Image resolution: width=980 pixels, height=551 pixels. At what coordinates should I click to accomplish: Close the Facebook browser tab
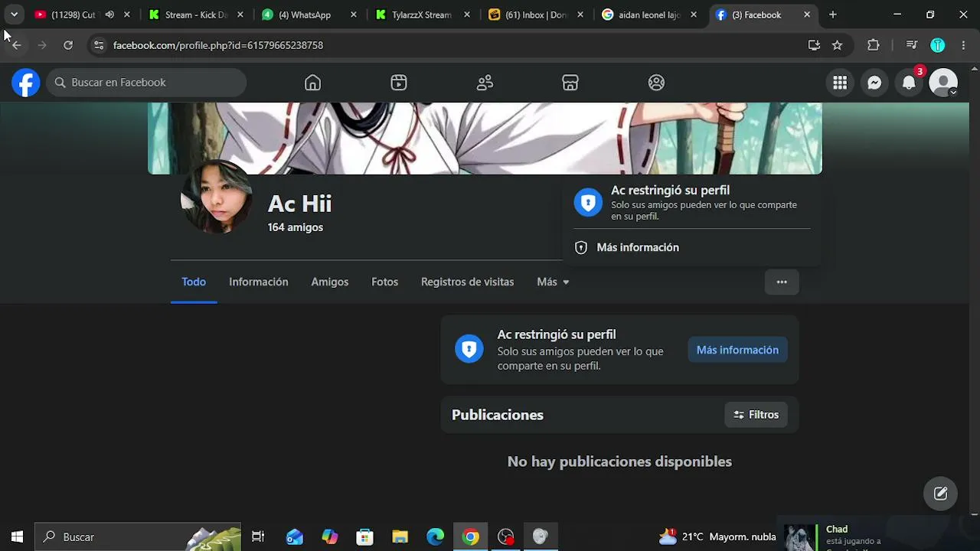tap(807, 15)
